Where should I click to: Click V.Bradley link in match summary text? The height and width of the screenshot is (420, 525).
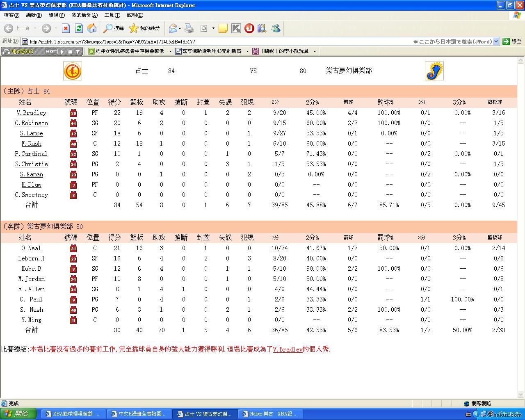click(x=288, y=349)
